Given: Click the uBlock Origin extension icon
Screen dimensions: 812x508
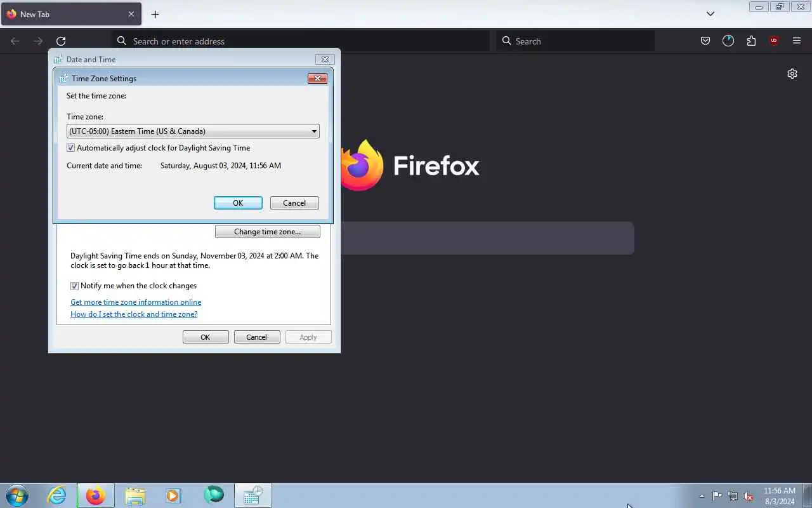Looking at the screenshot, I should [773, 41].
